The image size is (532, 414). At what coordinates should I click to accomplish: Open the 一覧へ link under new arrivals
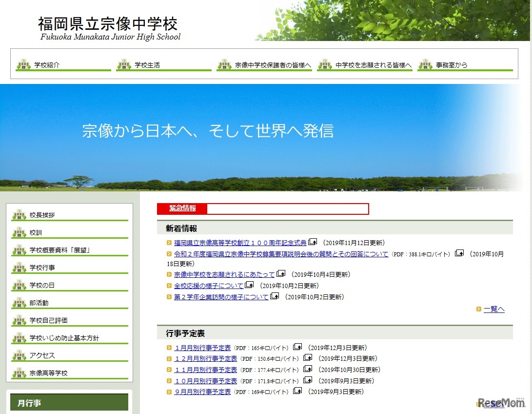coord(493,308)
